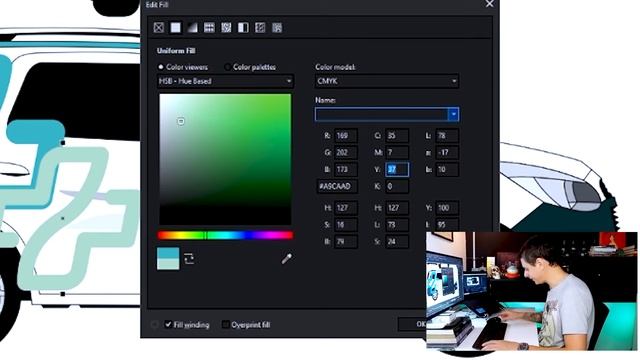Click the highlighted CMYK Y value field
The image size is (640, 360).
(x=397, y=169)
